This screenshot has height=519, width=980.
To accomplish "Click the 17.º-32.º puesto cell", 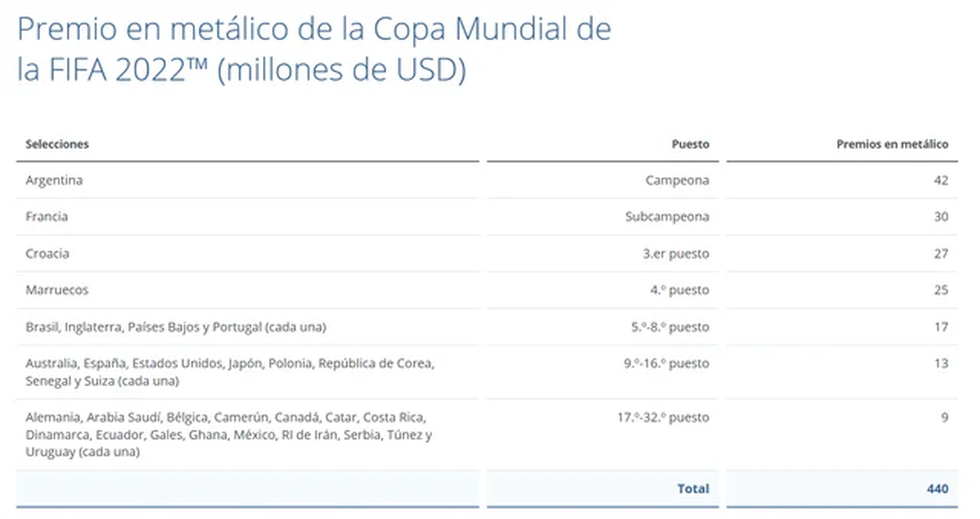I will click(x=663, y=417).
